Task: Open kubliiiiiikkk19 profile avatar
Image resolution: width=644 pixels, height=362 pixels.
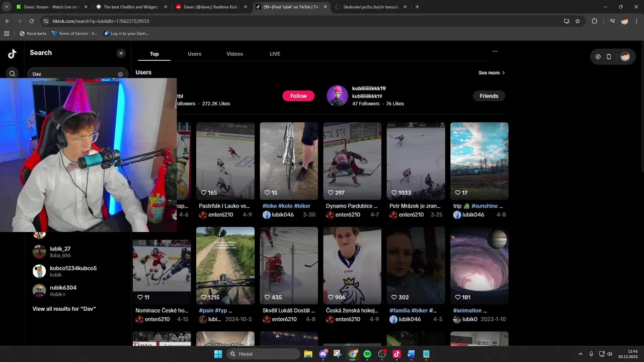Action: [x=337, y=96]
